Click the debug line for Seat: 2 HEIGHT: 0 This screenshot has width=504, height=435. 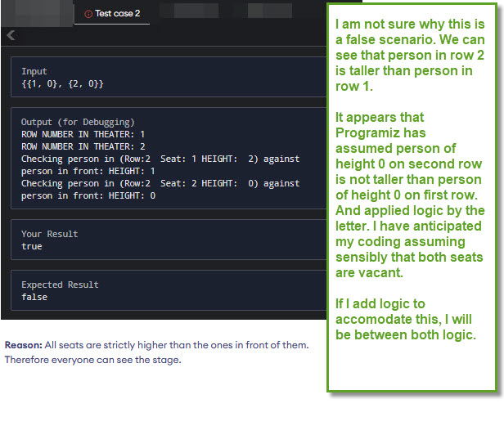point(160,183)
